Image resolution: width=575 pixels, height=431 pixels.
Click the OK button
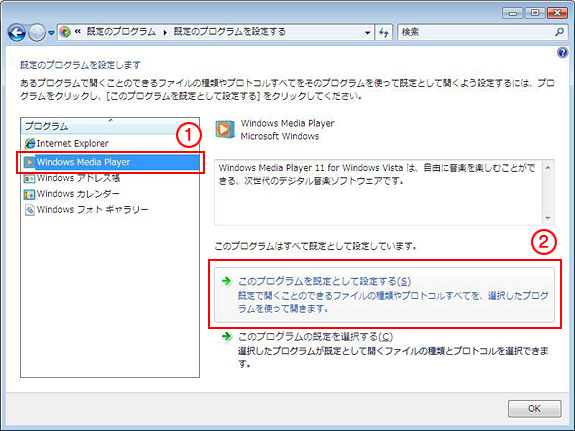coord(534,408)
